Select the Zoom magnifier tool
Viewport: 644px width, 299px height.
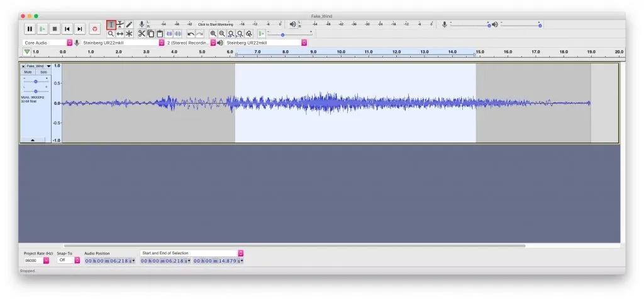[111, 34]
